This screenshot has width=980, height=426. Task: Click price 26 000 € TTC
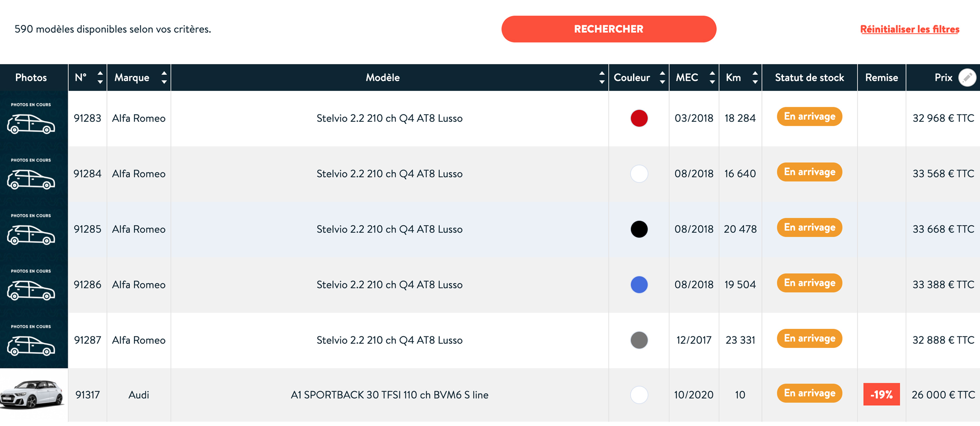click(x=943, y=395)
